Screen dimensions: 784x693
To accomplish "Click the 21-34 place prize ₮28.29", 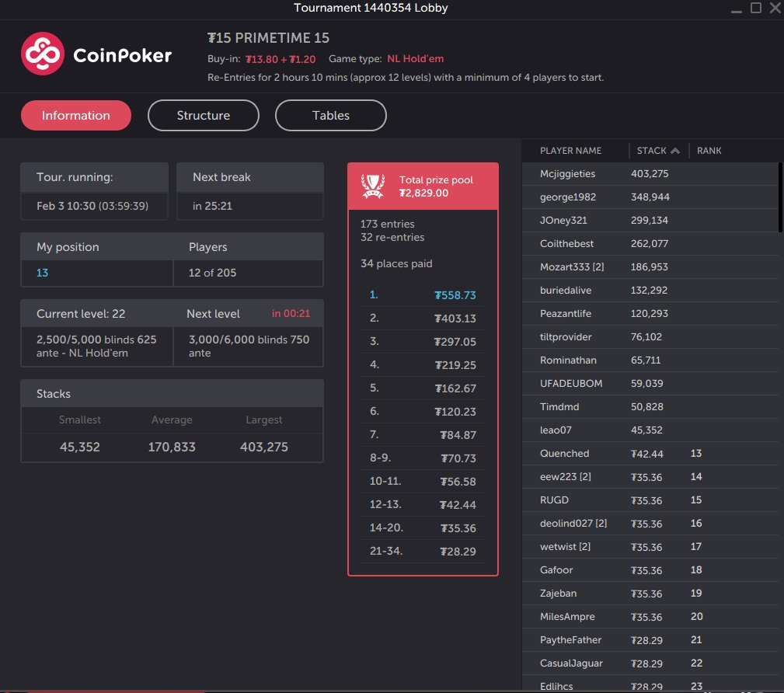I will [x=458, y=552].
